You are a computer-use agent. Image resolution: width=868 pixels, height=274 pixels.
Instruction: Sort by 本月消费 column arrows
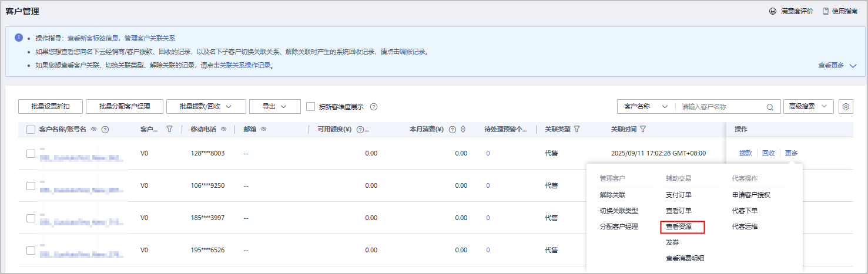point(463,130)
